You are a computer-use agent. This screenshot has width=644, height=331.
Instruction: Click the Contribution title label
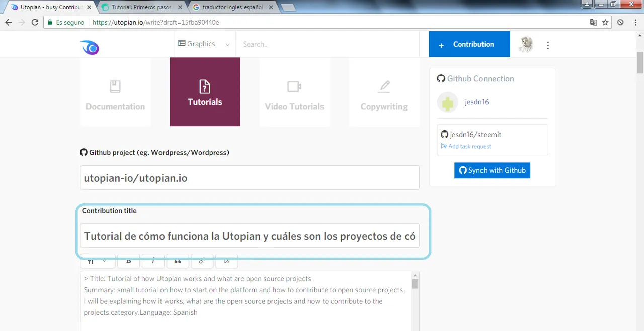coord(109,211)
